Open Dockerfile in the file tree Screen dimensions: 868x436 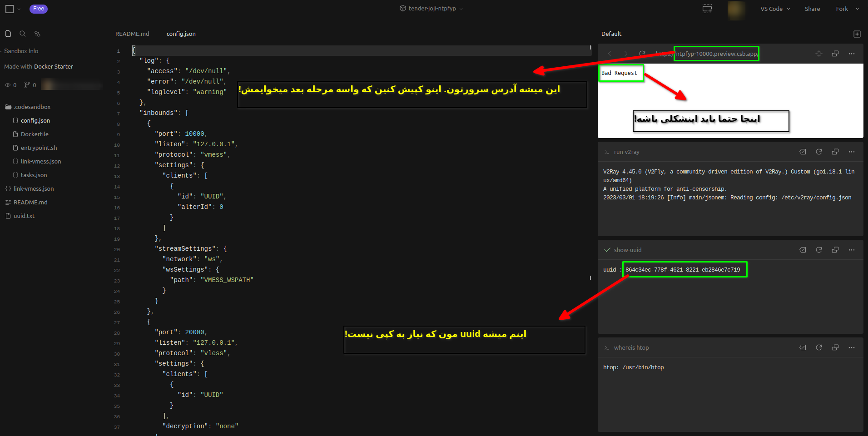pyautogui.click(x=35, y=134)
